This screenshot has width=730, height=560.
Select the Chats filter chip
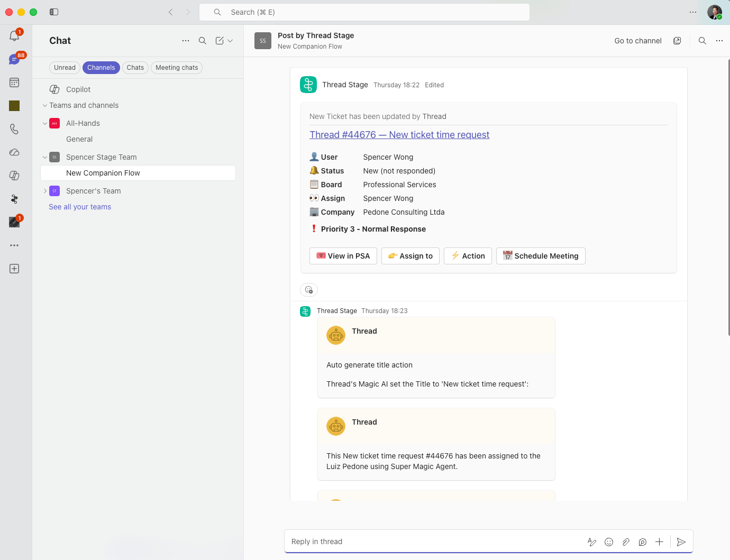click(x=135, y=68)
